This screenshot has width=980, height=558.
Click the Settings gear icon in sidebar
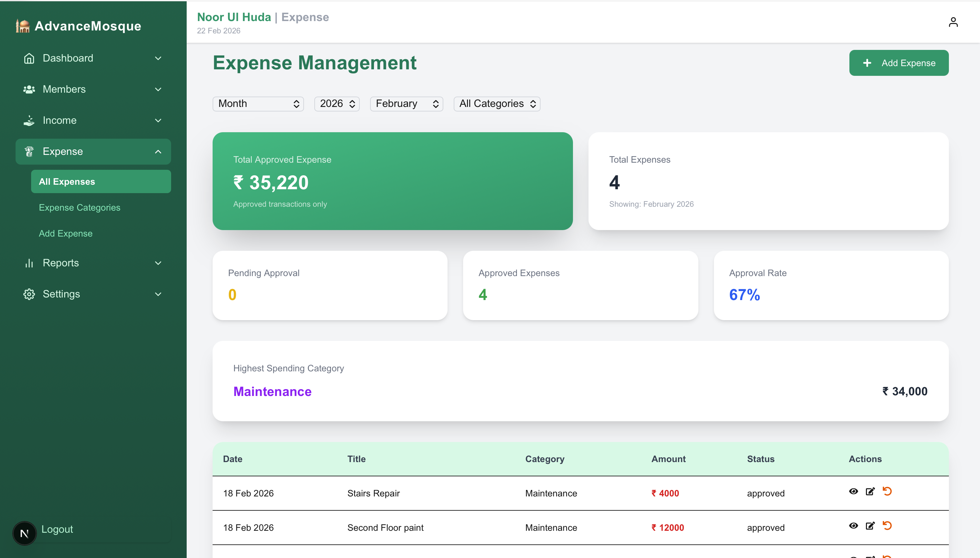pyautogui.click(x=29, y=294)
